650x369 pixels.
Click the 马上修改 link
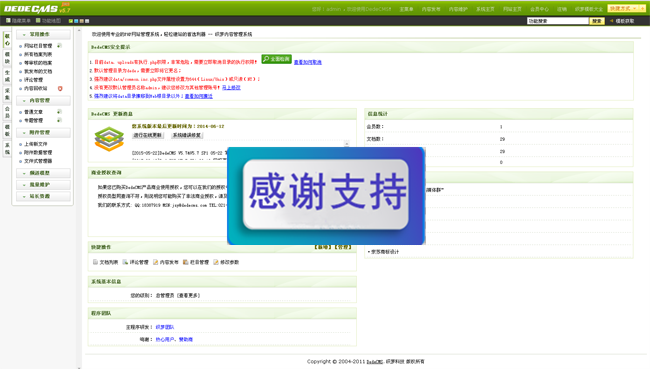tap(231, 87)
